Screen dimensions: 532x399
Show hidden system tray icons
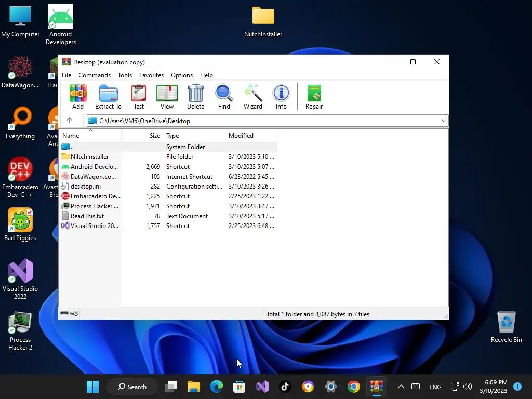[x=401, y=387]
